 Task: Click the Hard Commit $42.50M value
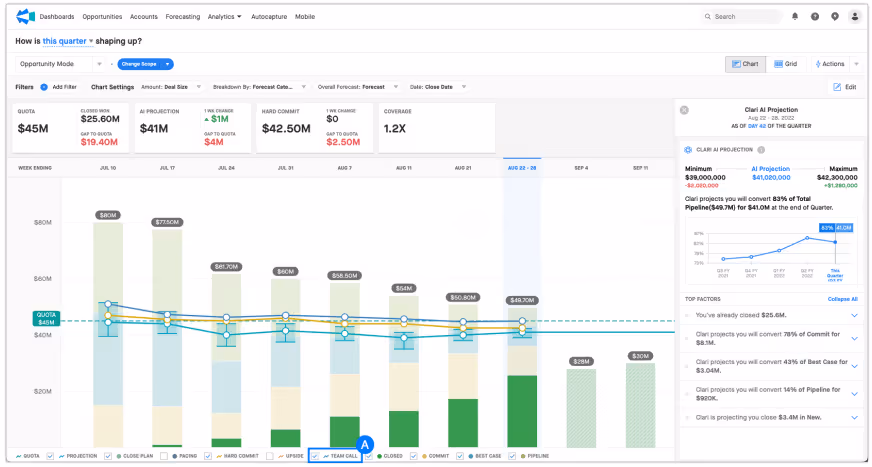[286, 129]
